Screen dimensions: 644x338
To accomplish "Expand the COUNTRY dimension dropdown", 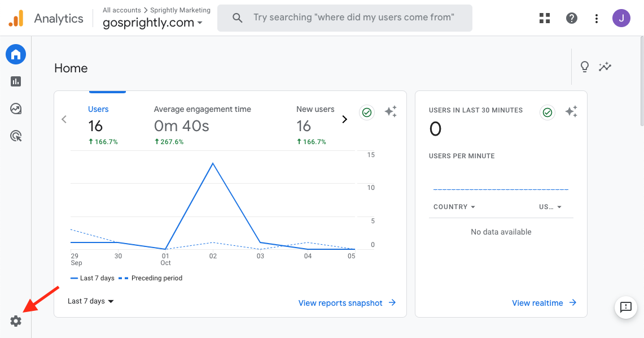I will (x=454, y=207).
